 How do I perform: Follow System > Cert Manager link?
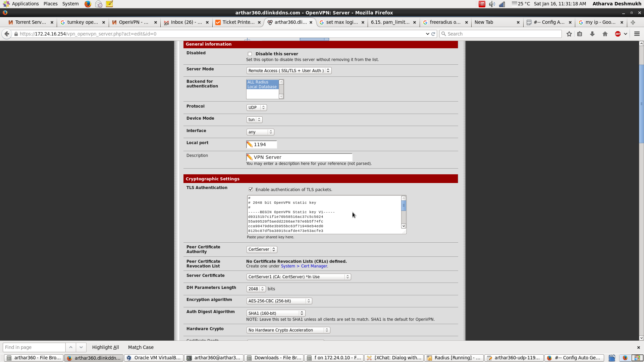(x=304, y=266)
